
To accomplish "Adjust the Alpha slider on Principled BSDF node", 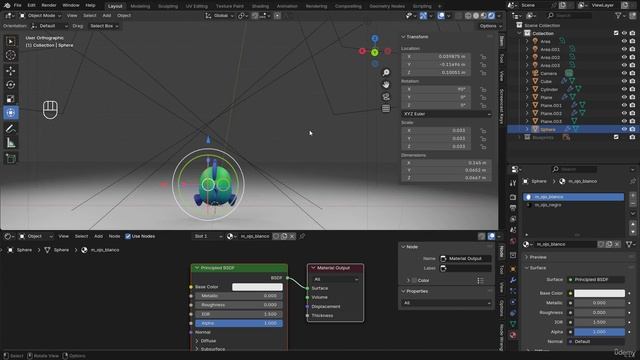I will click(x=239, y=323).
